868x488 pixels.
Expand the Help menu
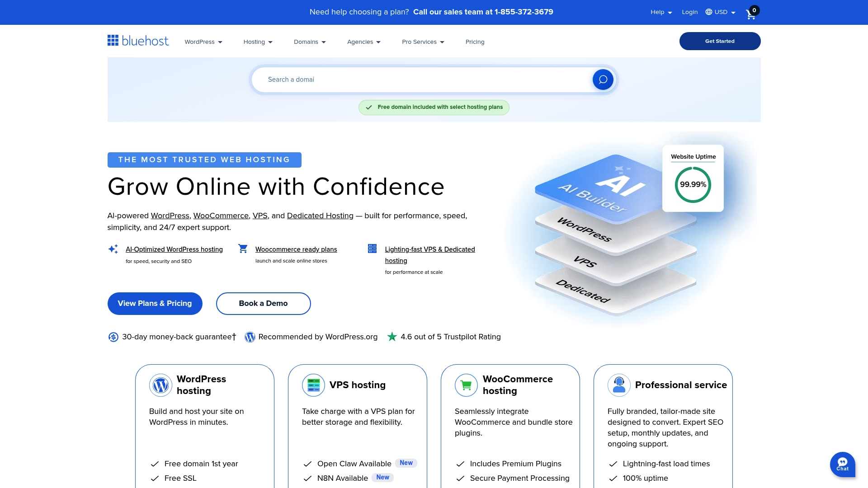click(x=660, y=12)
